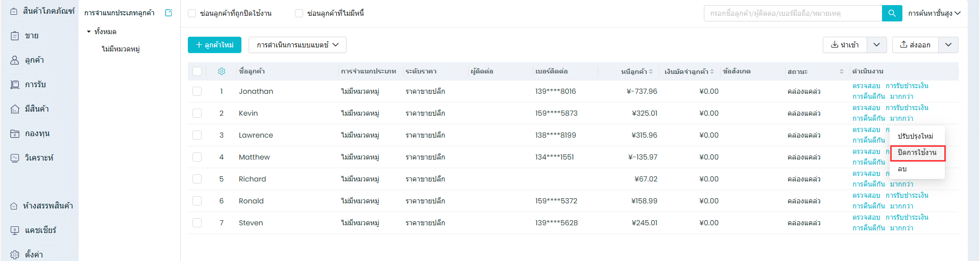Choose ลบ from the popup menu
Image resolution: width=980 pixels, height=261 pixels.
tap(902, 169)
